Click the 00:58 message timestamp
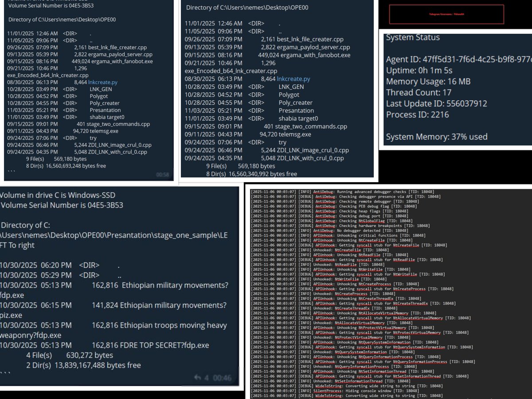Image resolution: width=532 pixels, height=399 pixels. click(163, 175)
